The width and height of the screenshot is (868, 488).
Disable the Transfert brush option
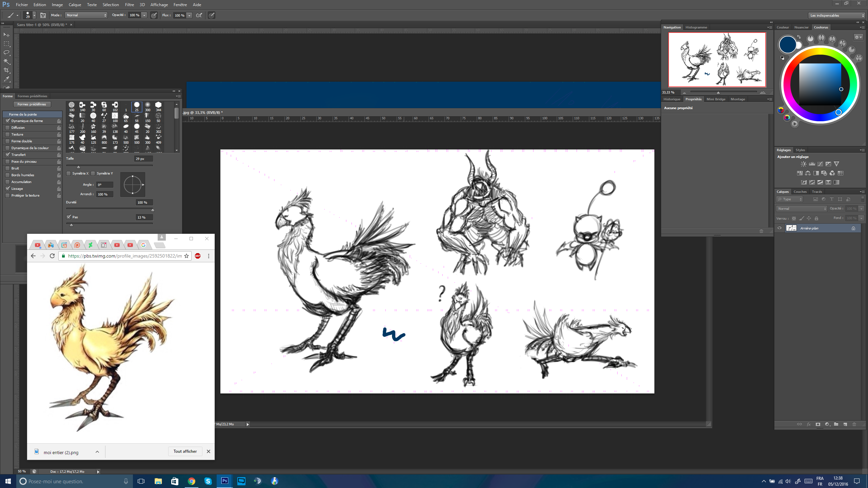click(8, 155)
